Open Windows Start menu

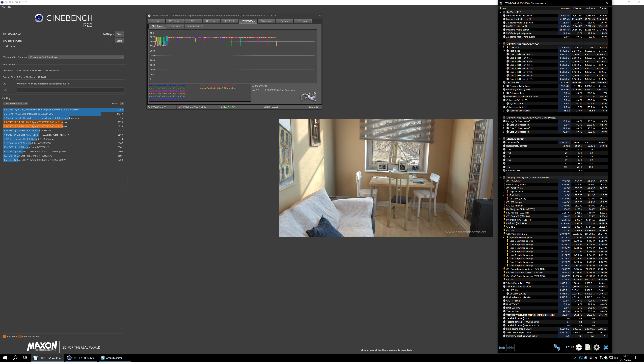5,358
